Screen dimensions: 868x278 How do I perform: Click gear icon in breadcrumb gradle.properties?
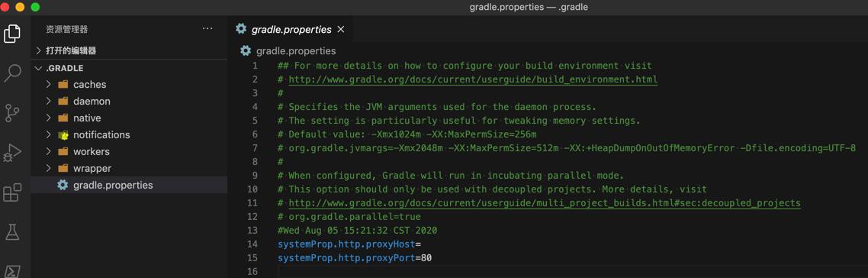point(246,50)
